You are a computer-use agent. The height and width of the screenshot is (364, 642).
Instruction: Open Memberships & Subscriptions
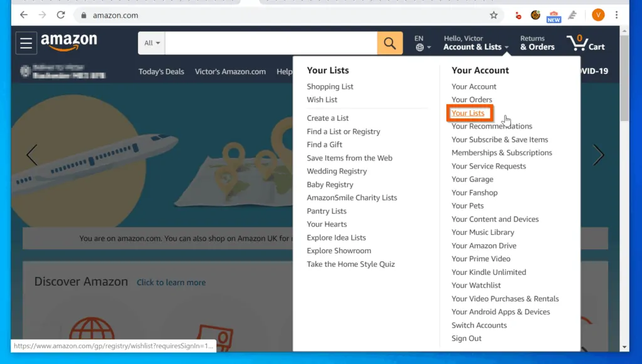click(502, 153)
